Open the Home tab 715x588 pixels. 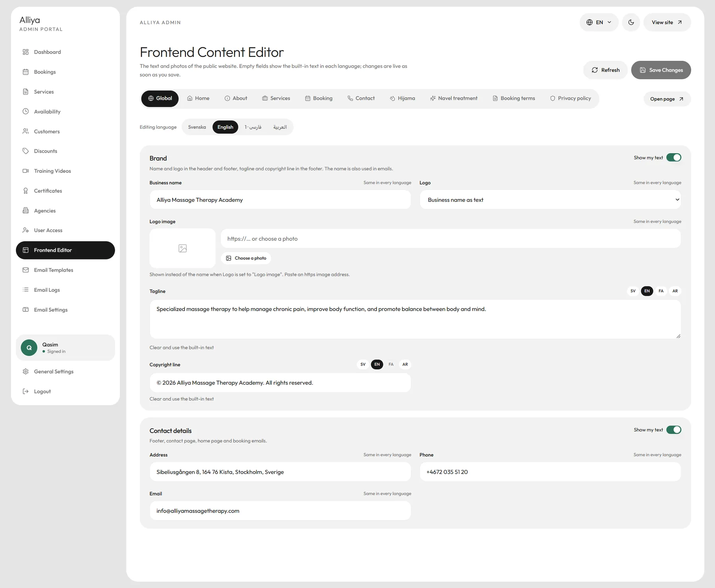click(198, 99)
